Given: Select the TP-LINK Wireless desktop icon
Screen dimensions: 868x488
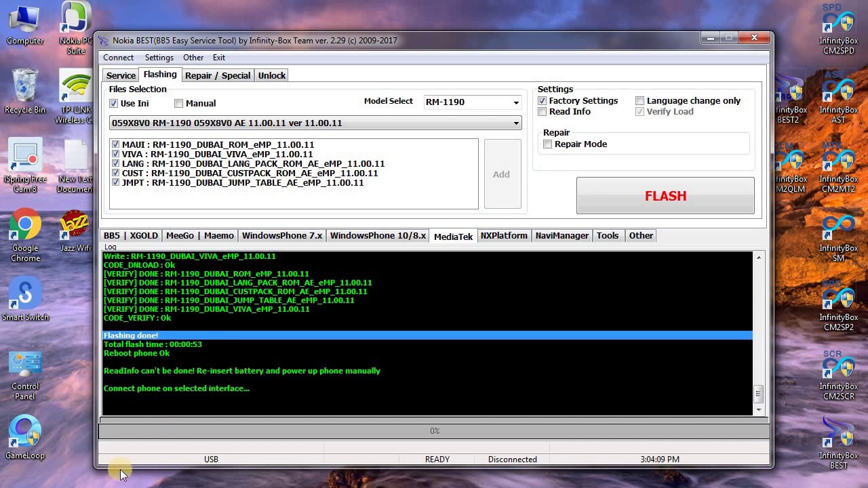Looking at the screenshot, I should point(76,97).
